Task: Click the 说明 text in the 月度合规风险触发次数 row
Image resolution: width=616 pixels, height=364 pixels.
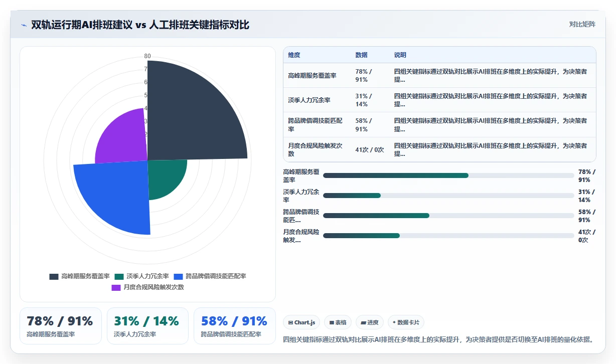Action: point(491,149)
